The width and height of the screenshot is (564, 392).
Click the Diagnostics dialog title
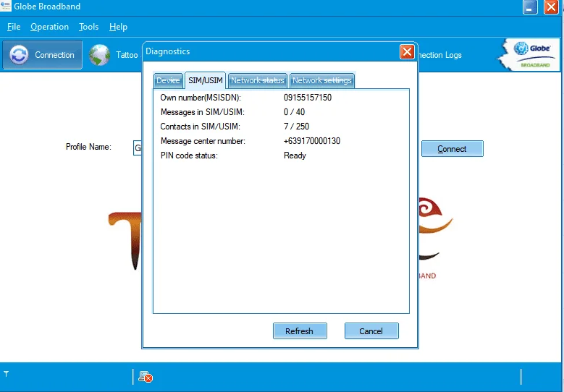tap(168, 51)
